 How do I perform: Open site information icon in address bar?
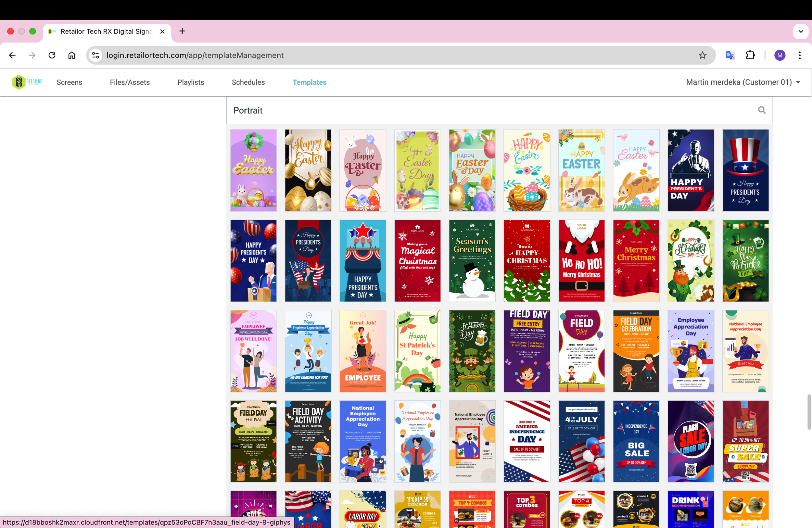coord(96,55)
